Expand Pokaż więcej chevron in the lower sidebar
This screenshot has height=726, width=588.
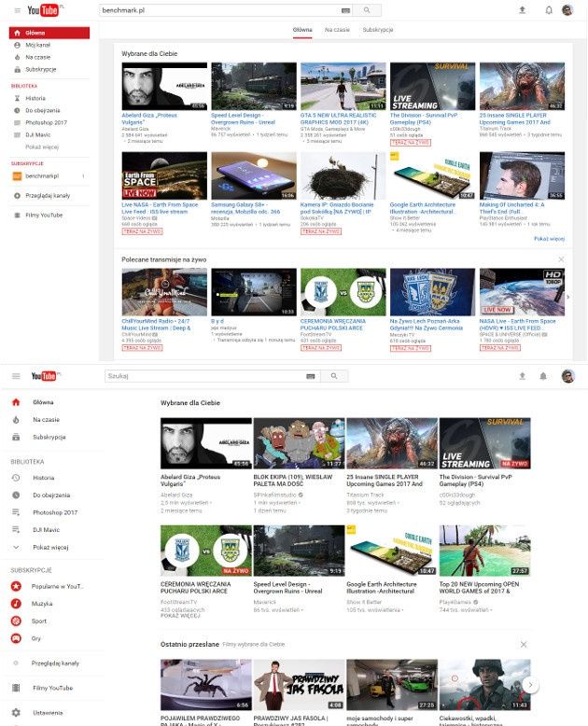(16, 547)
